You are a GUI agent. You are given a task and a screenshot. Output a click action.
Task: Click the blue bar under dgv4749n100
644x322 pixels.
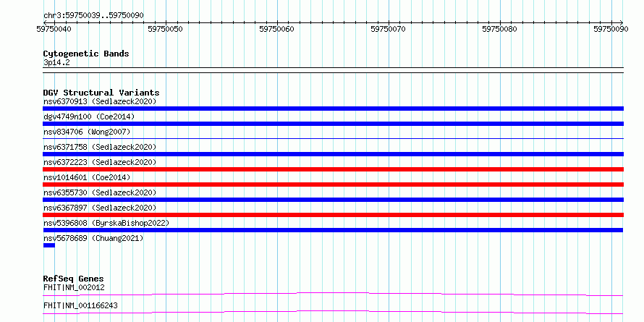[x=333, y=124]
